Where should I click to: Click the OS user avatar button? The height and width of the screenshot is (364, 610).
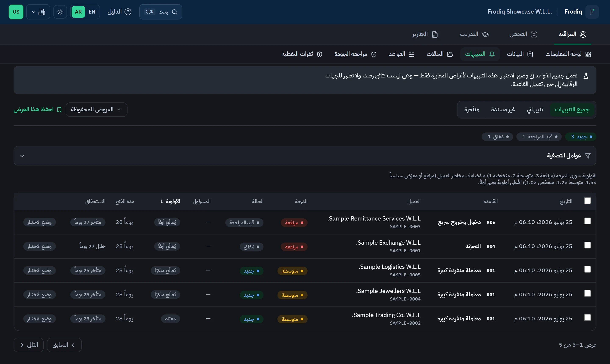pos(16,12)
